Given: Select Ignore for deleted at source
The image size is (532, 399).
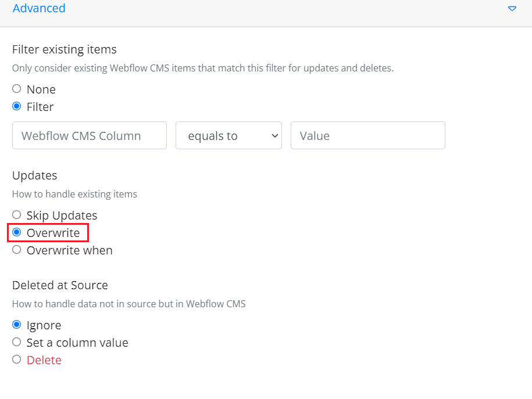Looking at the screenshot, I should (17, 325).
